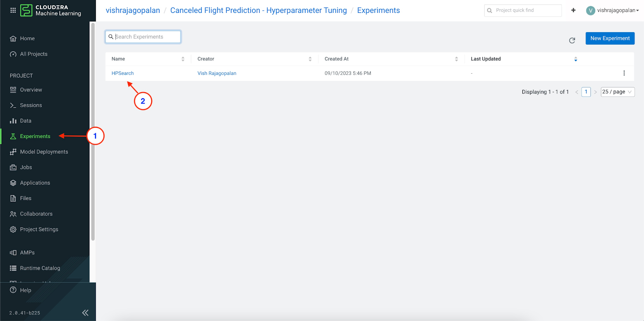This screenshot has height=321, width=644.
Task: Click the refresh experiments icon
Action: click(x=572, y=40)
